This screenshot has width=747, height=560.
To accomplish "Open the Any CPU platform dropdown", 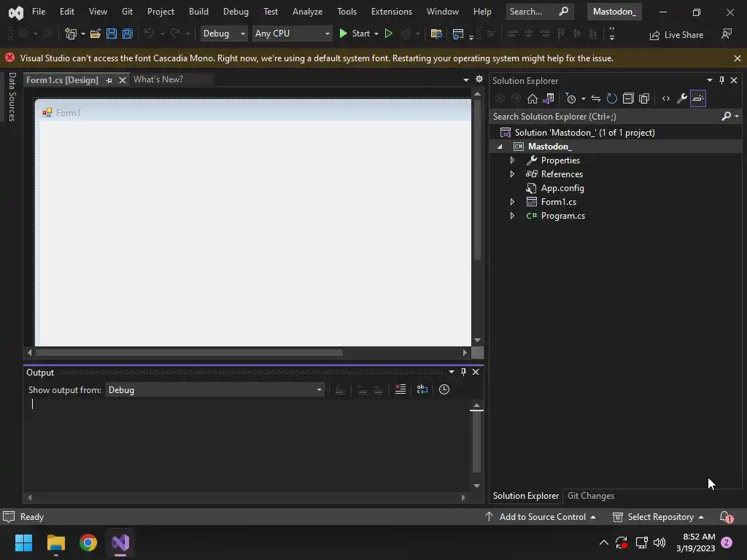I will click(x=292, y=34).
